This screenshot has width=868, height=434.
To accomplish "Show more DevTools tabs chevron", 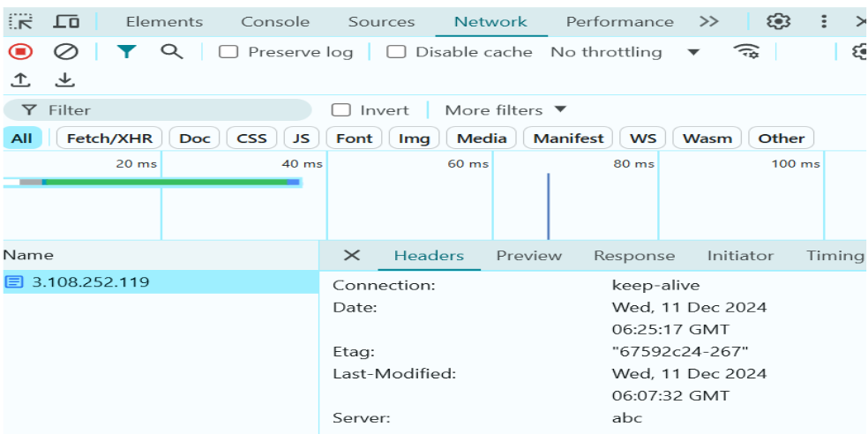I will coord(708,22).
